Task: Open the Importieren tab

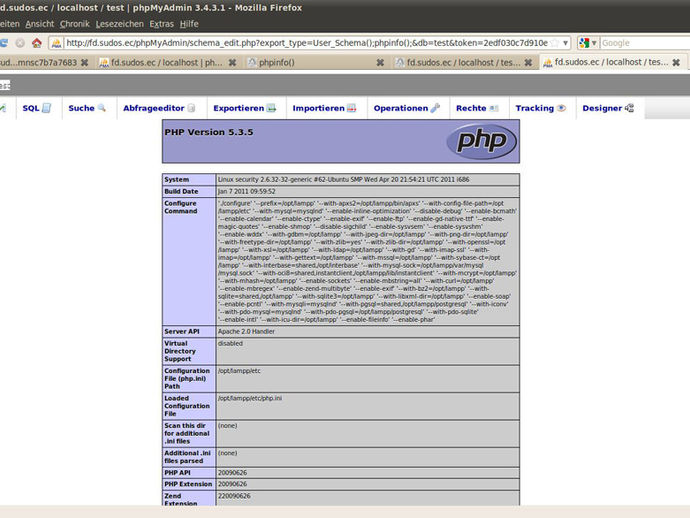Action: click(324, 108)
